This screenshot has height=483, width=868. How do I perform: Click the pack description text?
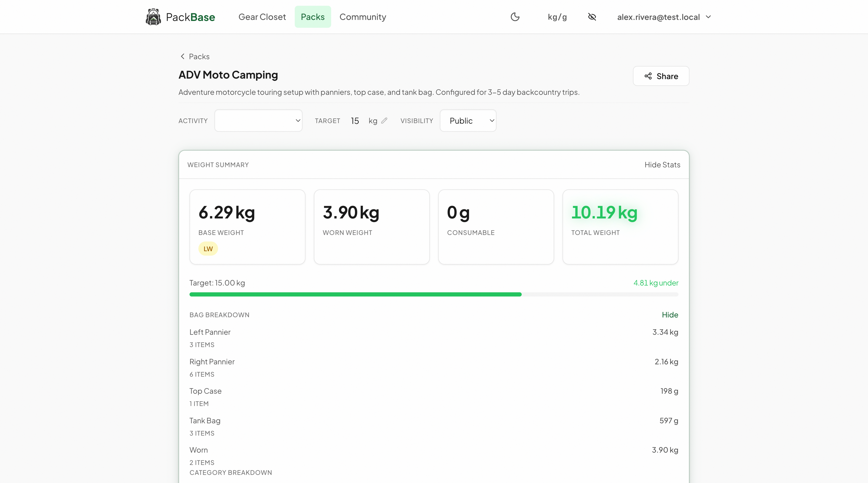coord(379,92)
